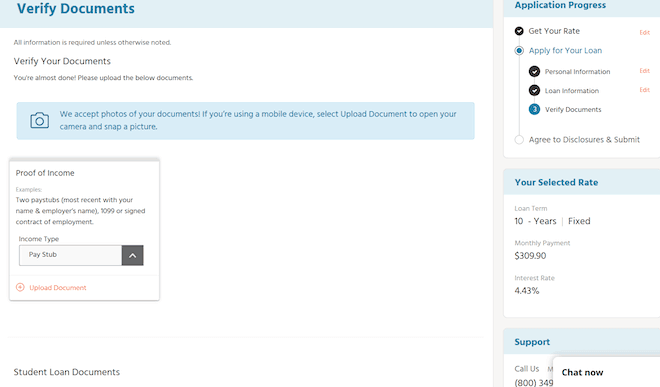Viewport: 660px width, 387px height.
Task: Click the $309.90 monthly payment value
Action: pos(530,256)
